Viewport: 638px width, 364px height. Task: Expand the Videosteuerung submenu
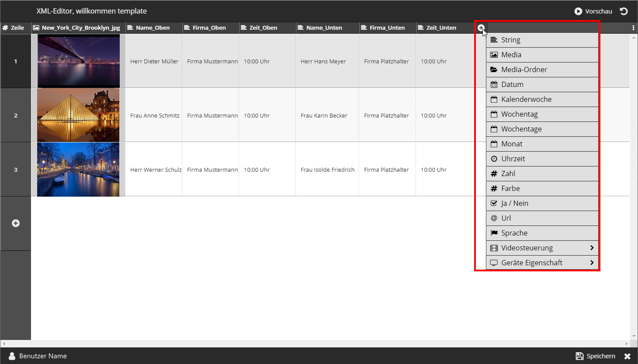click(542, 248)
